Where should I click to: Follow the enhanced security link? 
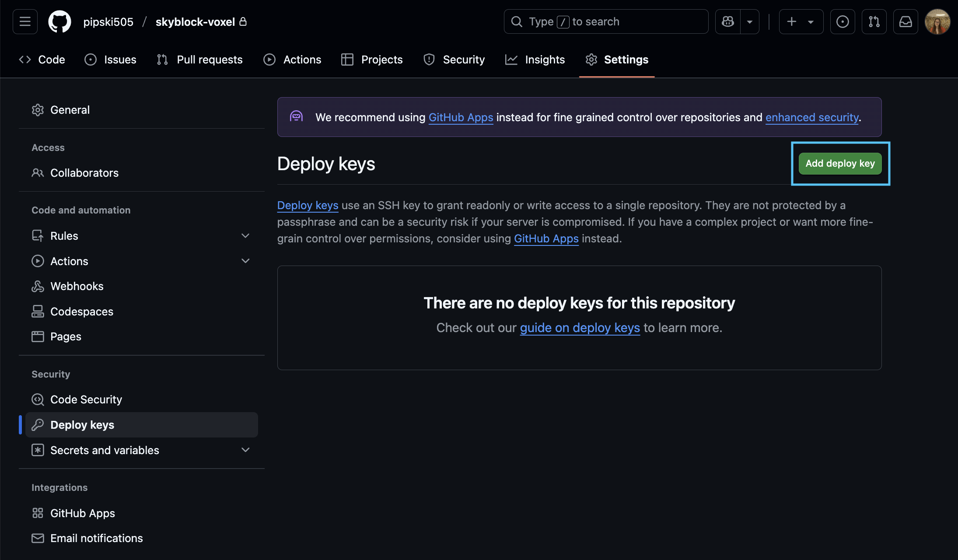click(x=812, y=117)
